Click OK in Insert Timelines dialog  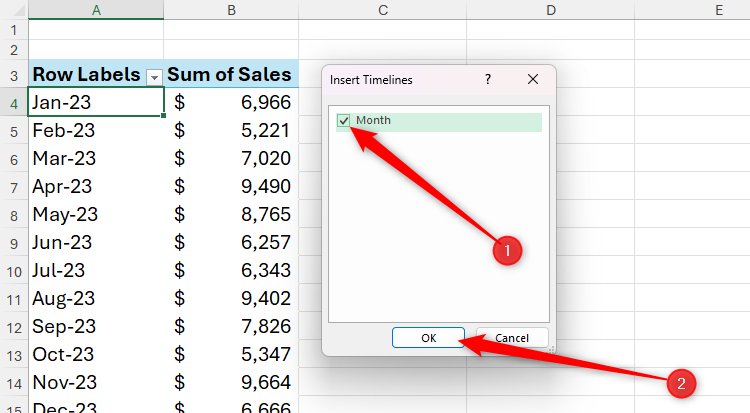[x=428, y=338]
